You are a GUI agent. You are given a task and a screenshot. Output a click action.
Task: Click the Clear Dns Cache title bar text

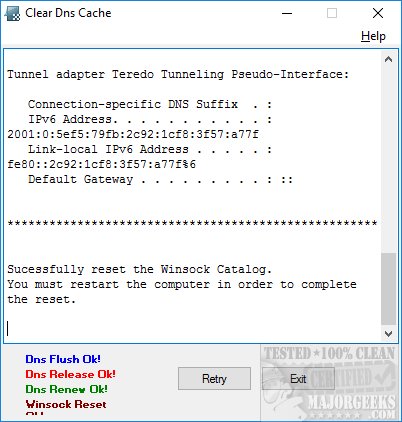pos(68,13)
